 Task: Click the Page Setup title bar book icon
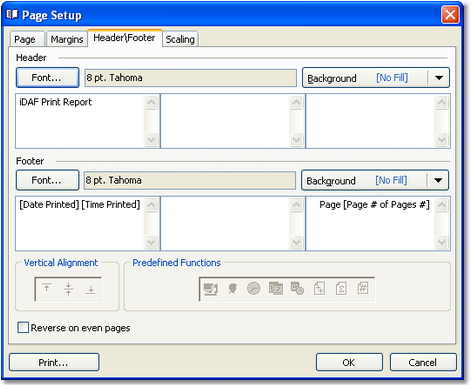[x=12, y=15]
